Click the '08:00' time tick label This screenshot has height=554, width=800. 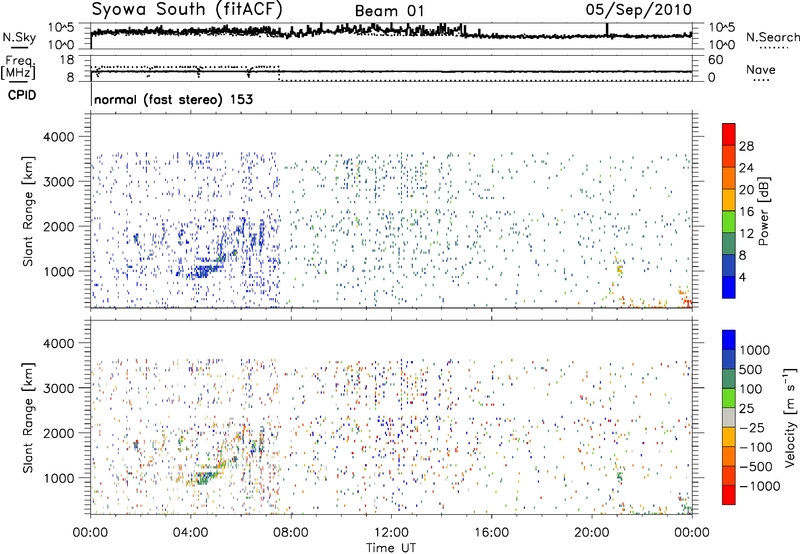tap(291, 533)
